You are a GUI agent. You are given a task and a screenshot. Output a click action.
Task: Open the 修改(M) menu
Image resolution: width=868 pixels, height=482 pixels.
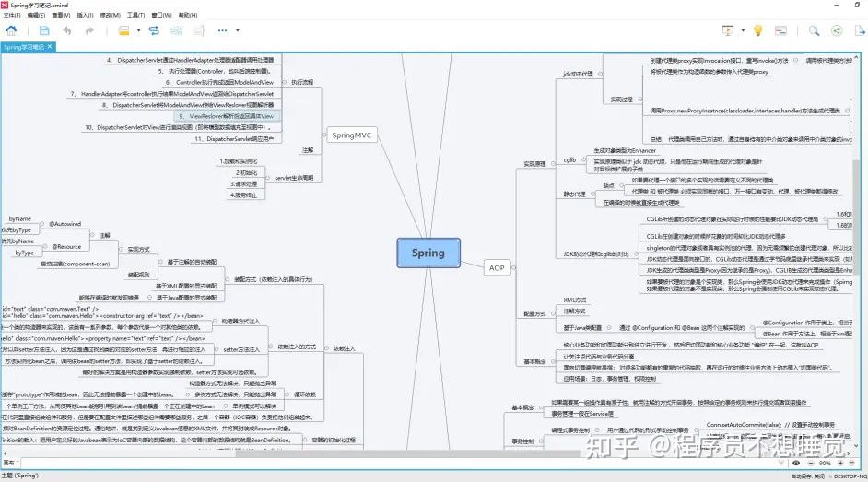(x=110, y=15)
